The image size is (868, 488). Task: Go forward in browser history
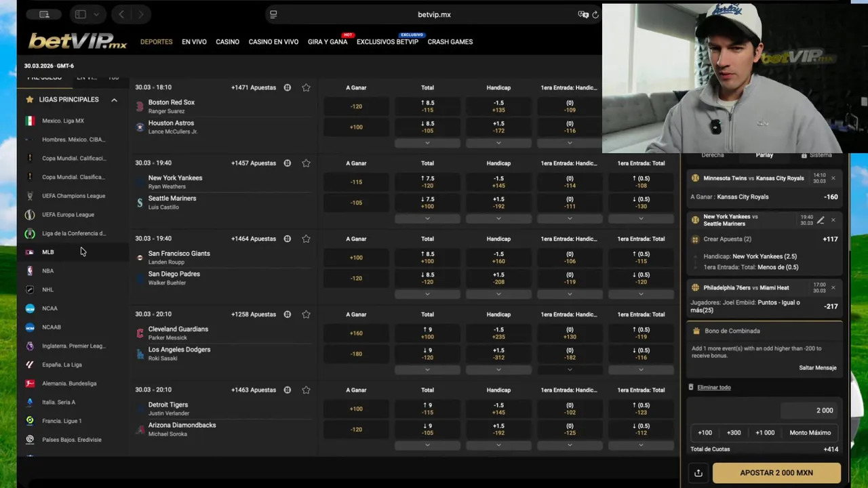(x=141, y=14)
